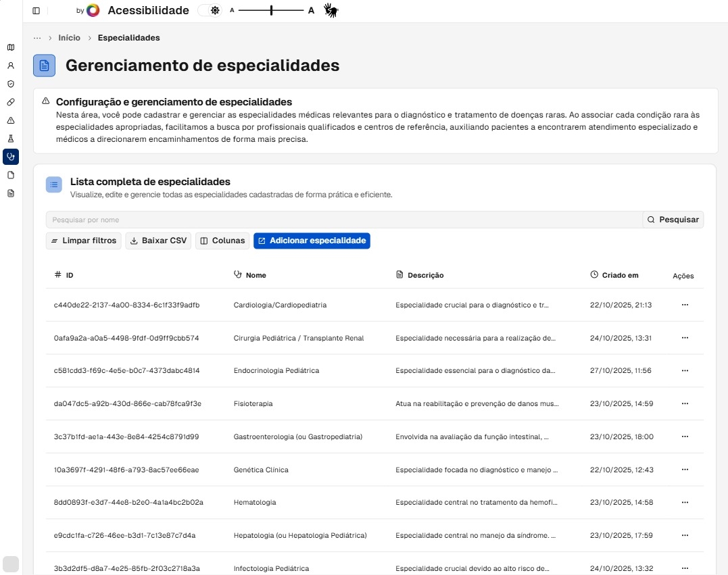Focus the Pesquisar por nome field
The height and width of the screenshot is (575, 728).
click(x=343, y=220)
